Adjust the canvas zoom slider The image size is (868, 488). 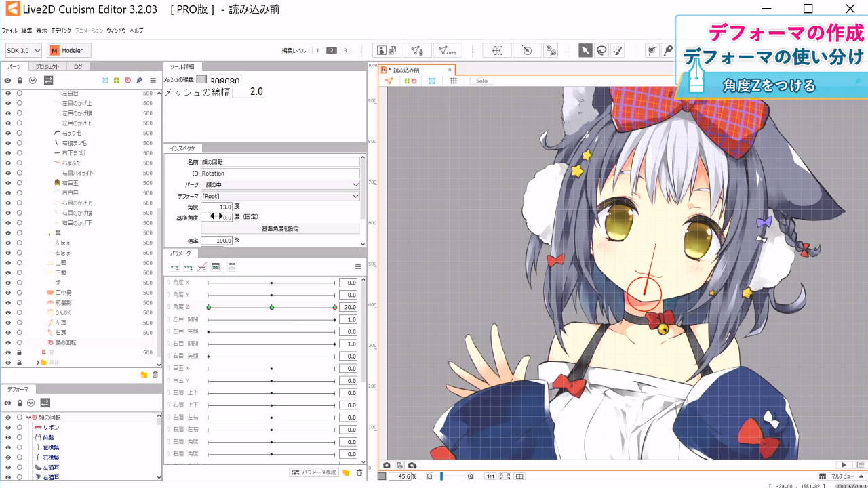452,476
